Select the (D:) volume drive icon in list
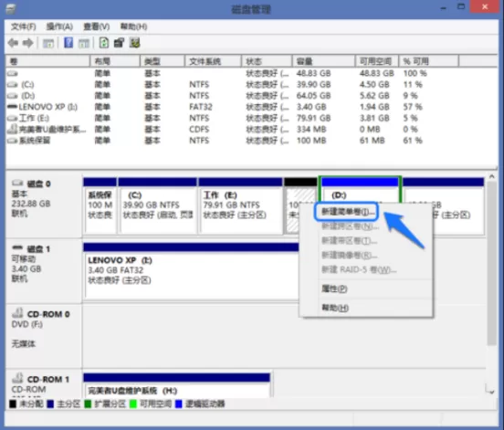Viewport: 504px width, 430px height. coord(13,96)
